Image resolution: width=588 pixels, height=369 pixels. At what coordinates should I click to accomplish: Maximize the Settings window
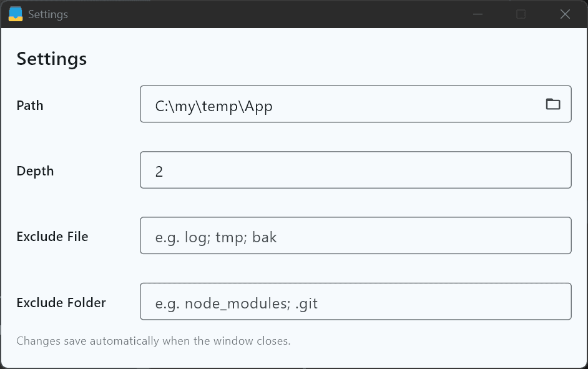pos(521,14)
